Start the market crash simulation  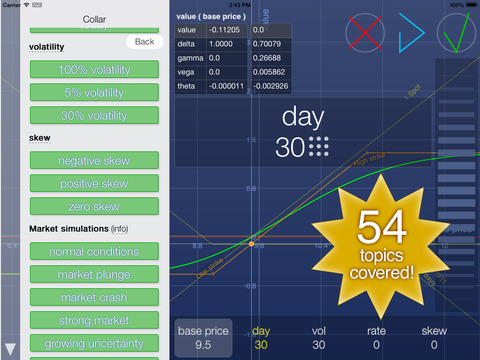click(94, 298)
